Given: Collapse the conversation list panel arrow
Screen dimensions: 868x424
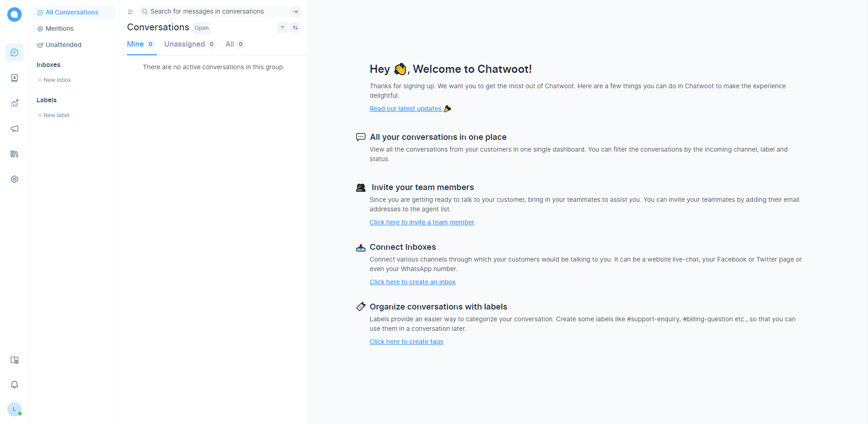Looking at the screenshot, I should pos(295,12).
